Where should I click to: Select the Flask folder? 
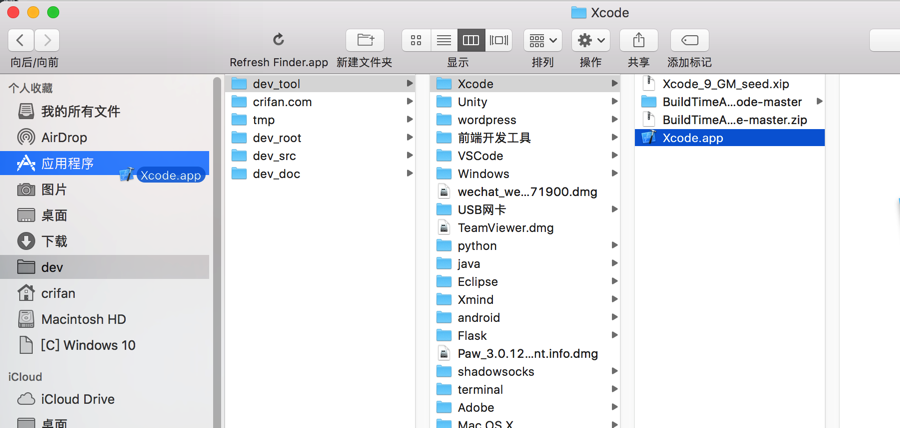(x=525, y=336)
